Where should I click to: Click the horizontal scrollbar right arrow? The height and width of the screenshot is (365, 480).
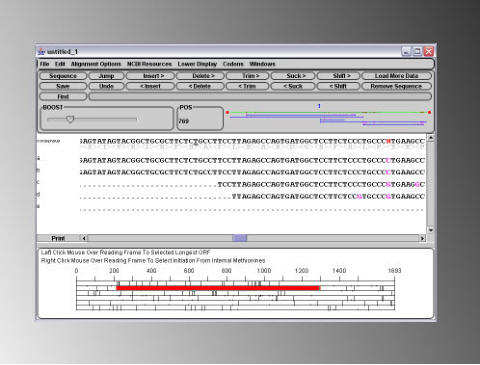point(422,238)
